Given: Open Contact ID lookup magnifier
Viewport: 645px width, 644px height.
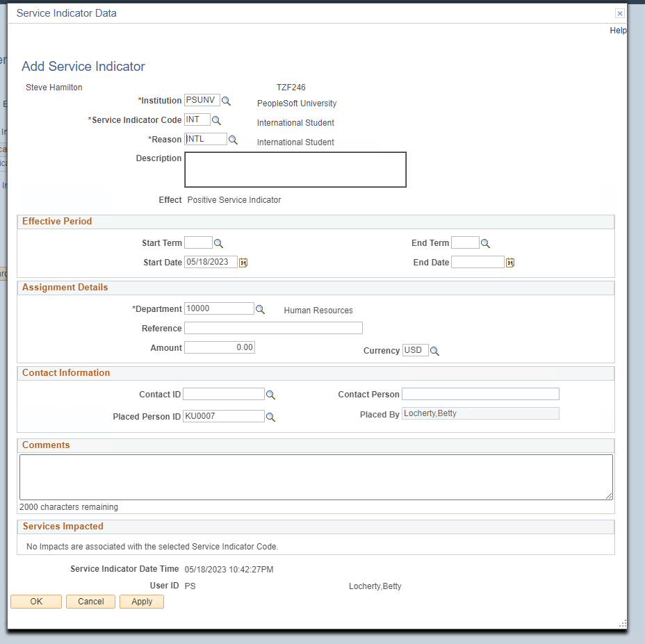Looking at the screenshot, I should pos(270,395).
